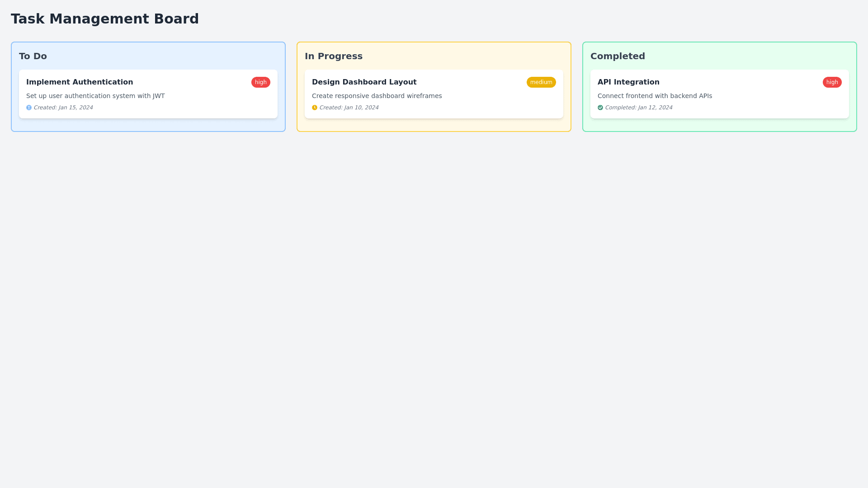Click the To Do column header

click(33, 56)
